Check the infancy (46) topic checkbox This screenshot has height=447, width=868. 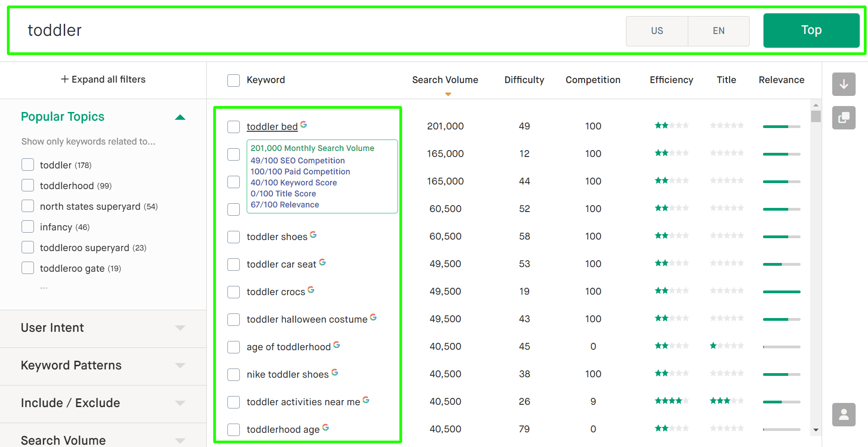pyautogui.click(x=28, y=226)
